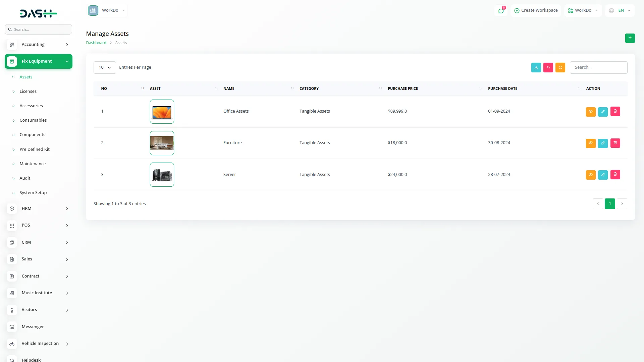Click Create Workspace button
The height and width of the screenshot is (362, 644).
[536, 10]
